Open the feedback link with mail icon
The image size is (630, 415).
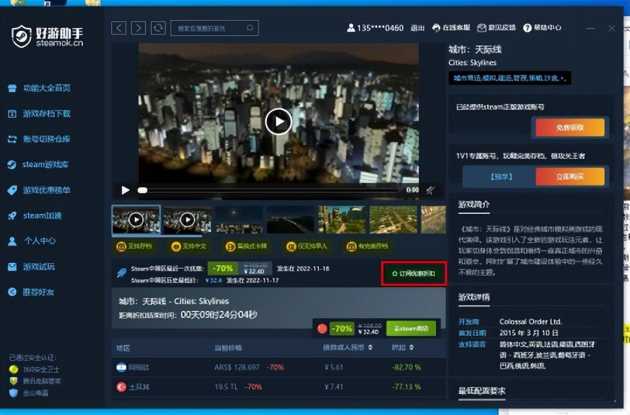[497, 28]
